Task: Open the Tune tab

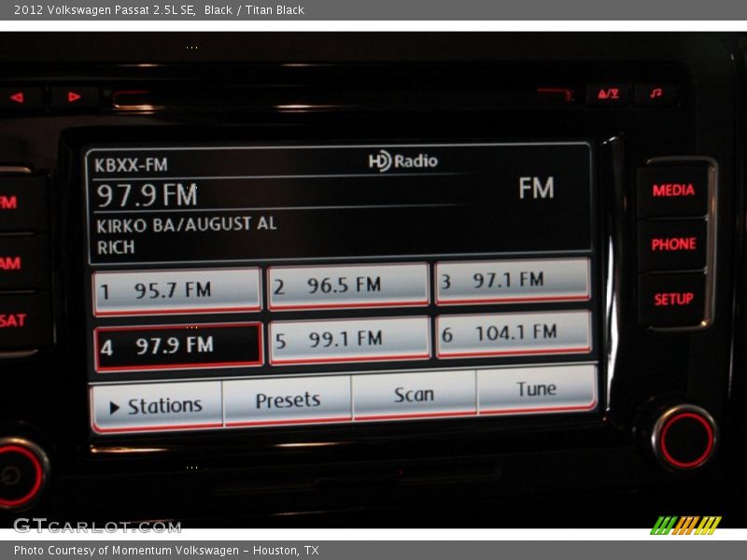Action: [536, 392]
